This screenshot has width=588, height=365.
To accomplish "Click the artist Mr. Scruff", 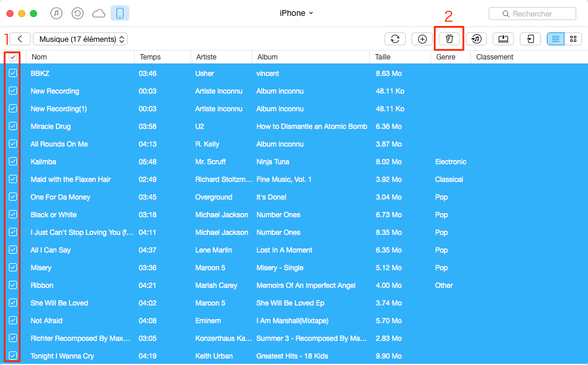I will pyautogui.click(x=211, y=162).
